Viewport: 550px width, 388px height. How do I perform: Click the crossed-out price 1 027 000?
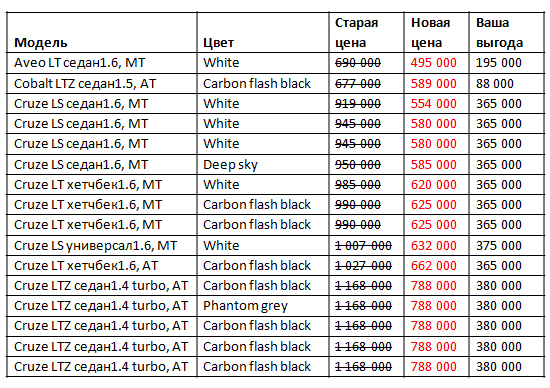click(x=363, y=266)
